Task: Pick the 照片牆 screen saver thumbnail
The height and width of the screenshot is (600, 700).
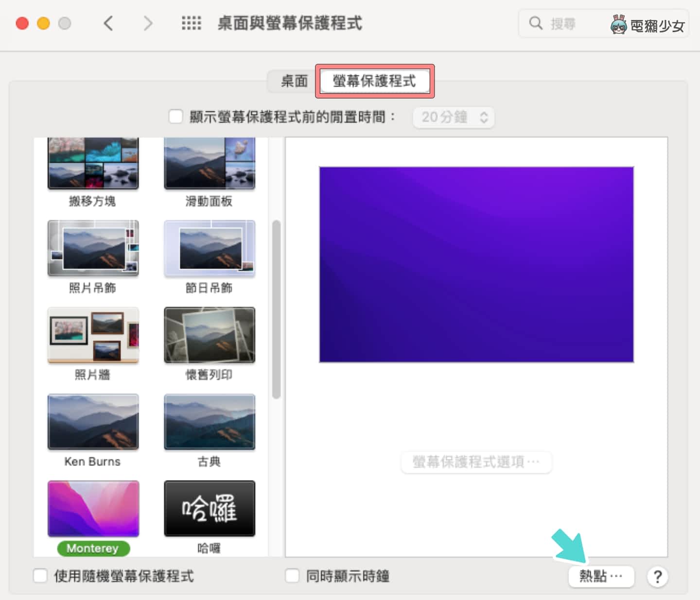Action: click(x=93, y=335)
